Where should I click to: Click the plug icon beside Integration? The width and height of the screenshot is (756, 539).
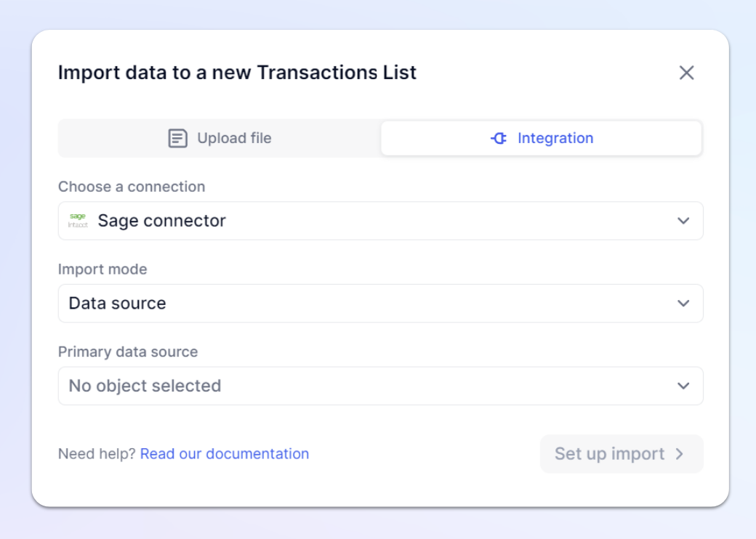click(x=499, y=138)
